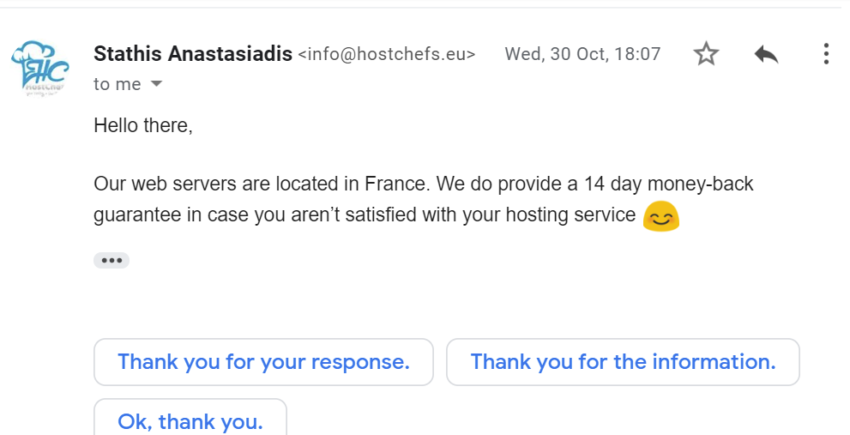This screenshot has width=850, height=435.
Task: Choose "Thank you for your response." smart reply
Action: coord(263,362)
